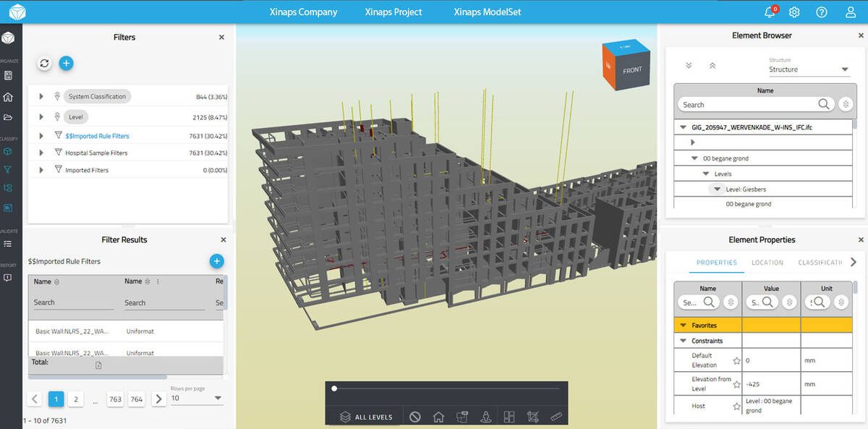The width and height of the screenshot is (868, 429).
Task: Select the section crop tool
Action: tap(533, 417)
